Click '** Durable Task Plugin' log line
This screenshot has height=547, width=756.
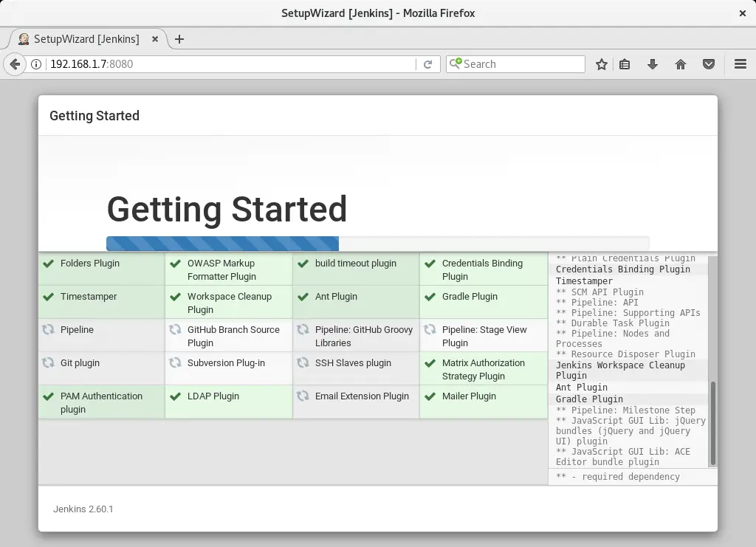tap(612, 323)
